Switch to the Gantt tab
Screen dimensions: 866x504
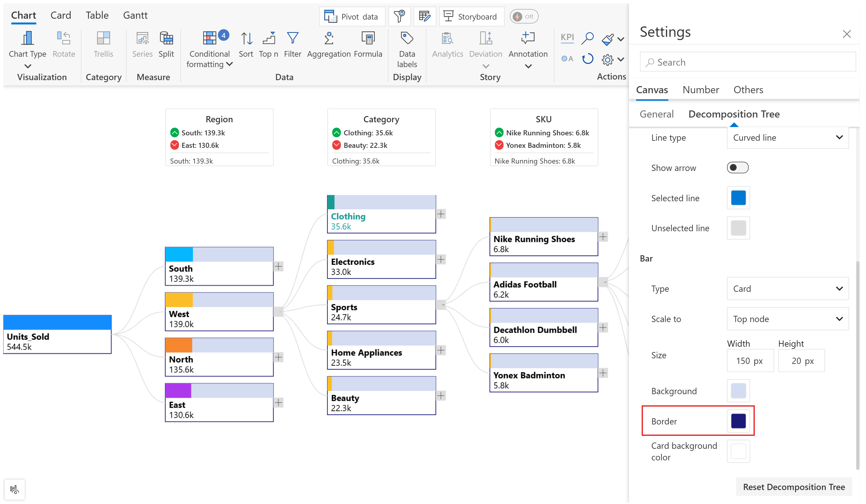click(135, 15)
